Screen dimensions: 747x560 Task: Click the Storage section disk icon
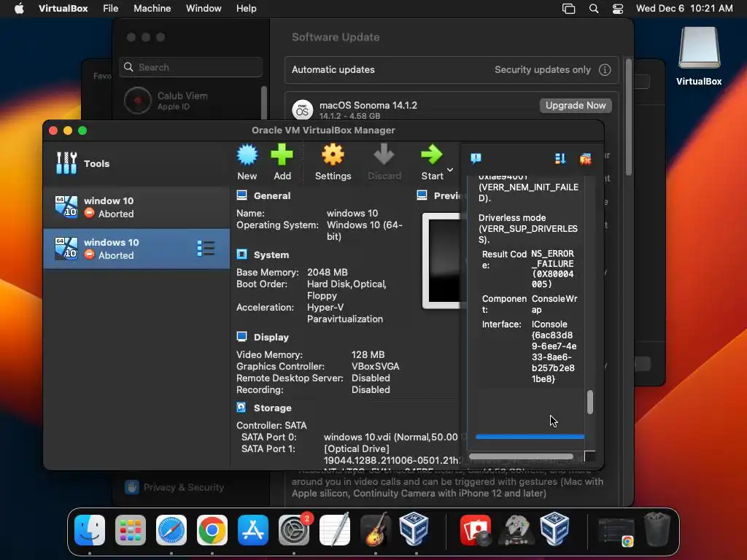coord(241,407)
